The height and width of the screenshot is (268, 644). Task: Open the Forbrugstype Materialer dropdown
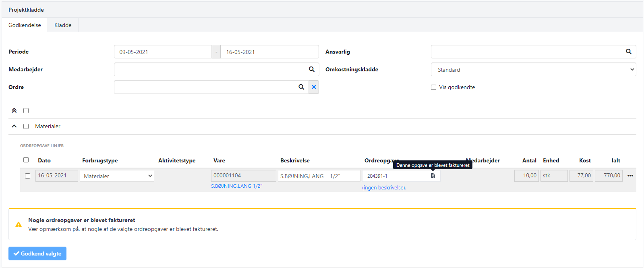coord(117,176)
